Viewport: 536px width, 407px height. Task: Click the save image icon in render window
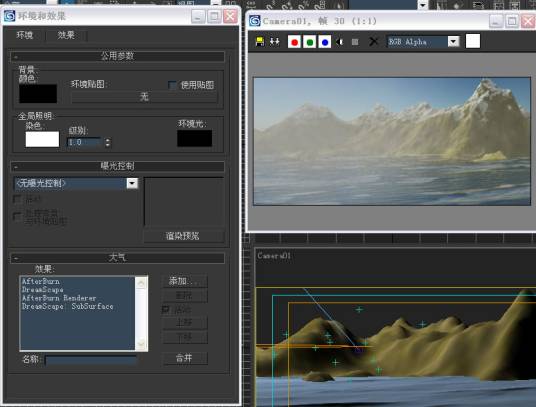(260, 42)
